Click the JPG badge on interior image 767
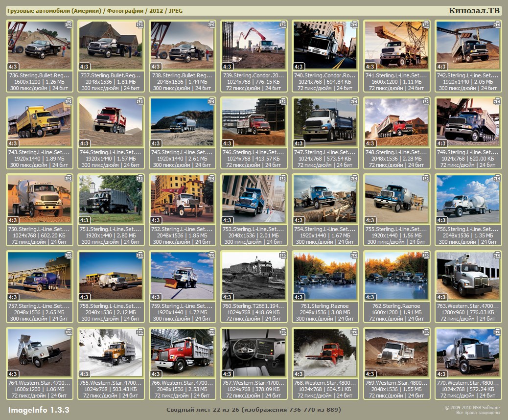 tap(283, 331)
